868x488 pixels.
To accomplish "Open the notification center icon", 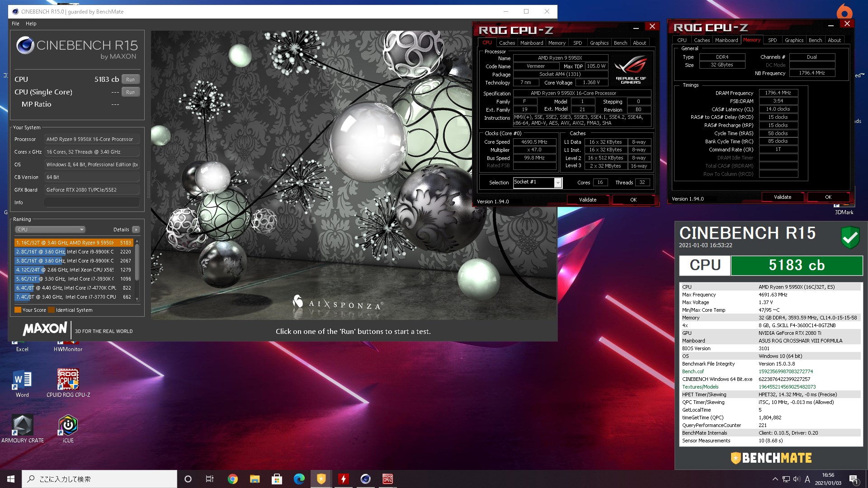I will (854, 479).
